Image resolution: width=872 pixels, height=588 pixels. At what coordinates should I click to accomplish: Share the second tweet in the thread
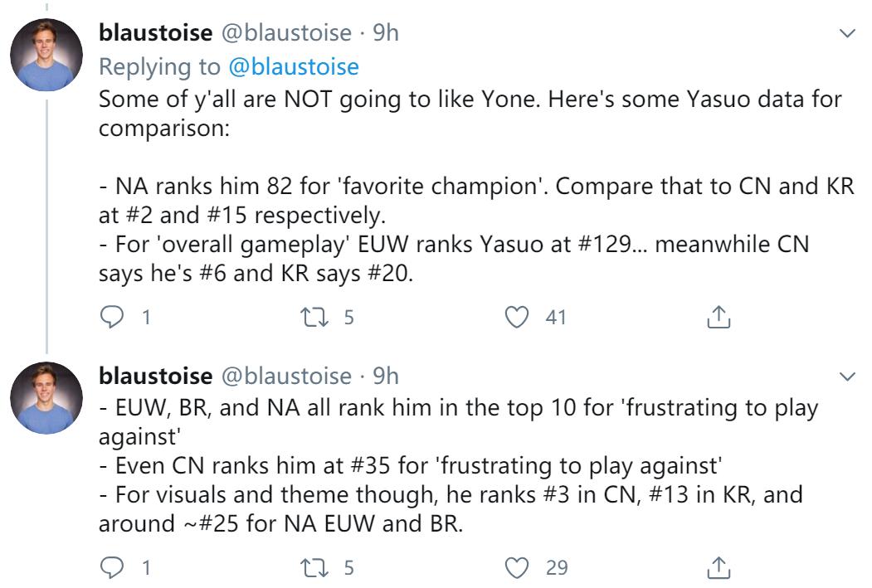click(719, 567)
